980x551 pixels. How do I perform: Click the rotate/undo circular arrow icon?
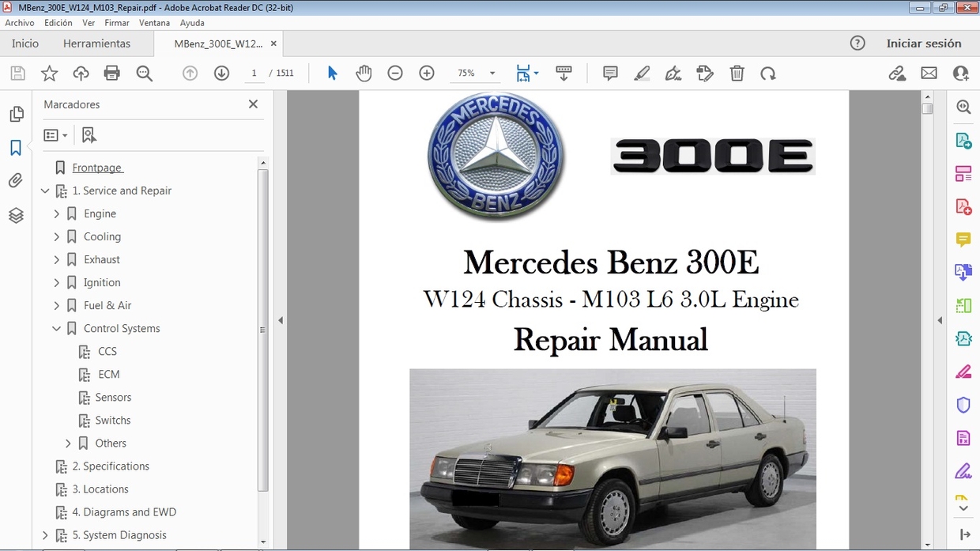coord(768,74)
